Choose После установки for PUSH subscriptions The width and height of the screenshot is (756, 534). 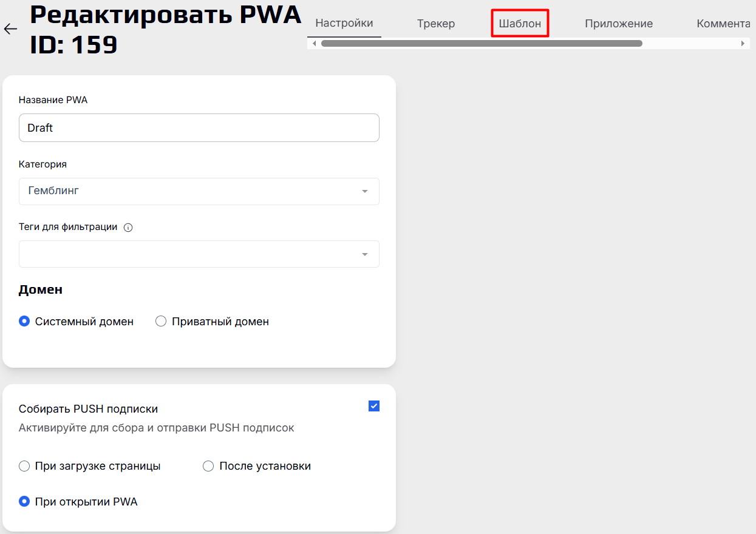click(208, 466)
